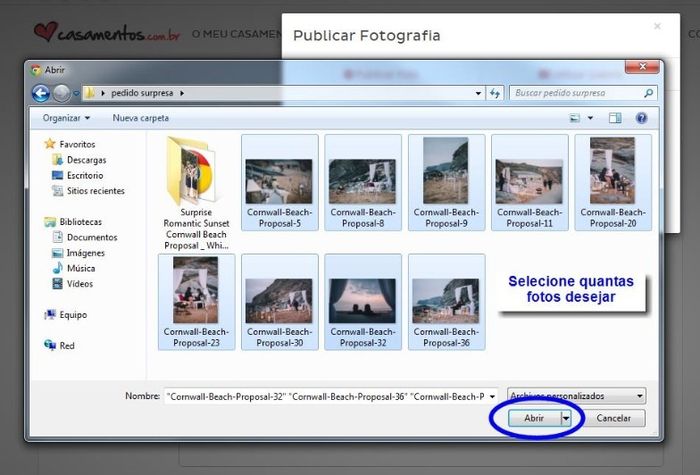700x475 pixels.
Task: Click the Equipo computer icon
Action: pyautogui.click(x=50, y=315)
